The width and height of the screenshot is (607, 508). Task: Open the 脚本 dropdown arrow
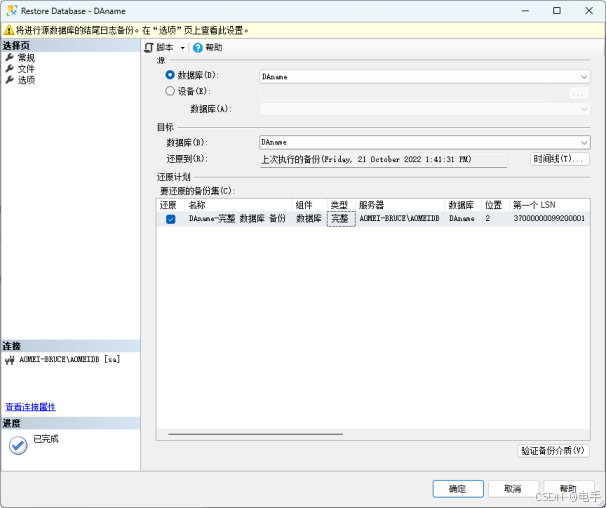point(183,48)
